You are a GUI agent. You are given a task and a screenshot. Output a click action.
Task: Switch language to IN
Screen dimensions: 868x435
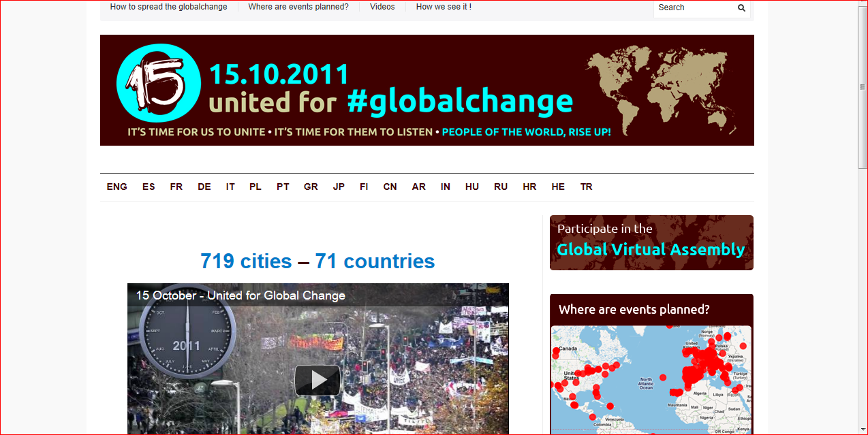[446, 187]
